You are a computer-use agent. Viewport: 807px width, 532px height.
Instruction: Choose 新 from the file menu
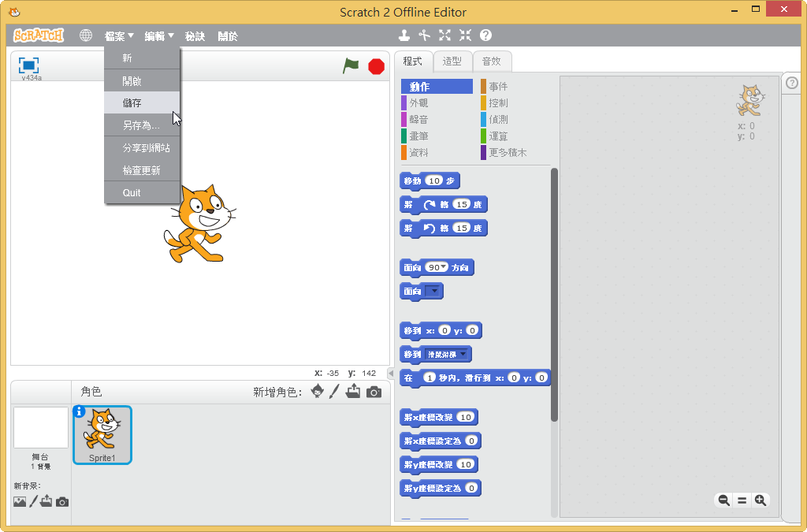point(142,58)
